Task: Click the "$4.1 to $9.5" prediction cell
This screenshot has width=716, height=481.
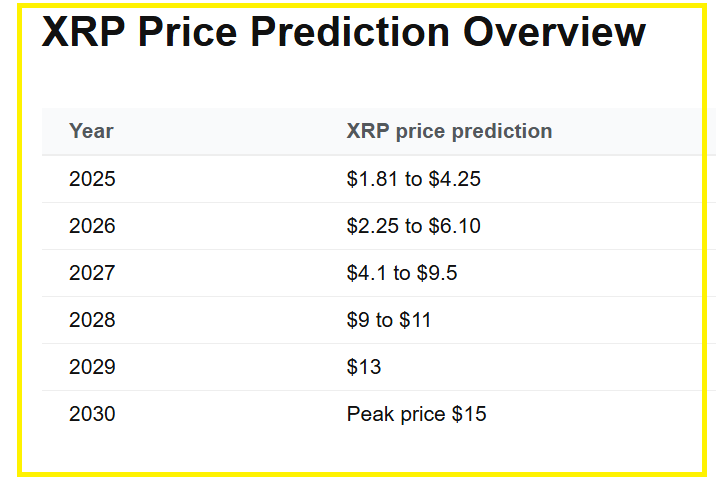Action: [402, 273]
